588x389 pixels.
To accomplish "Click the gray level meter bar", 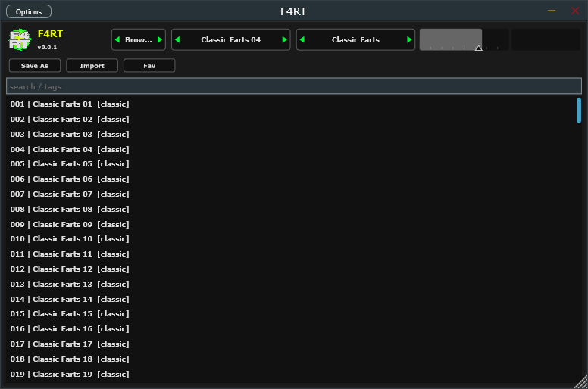I will [x=451, y=39].
